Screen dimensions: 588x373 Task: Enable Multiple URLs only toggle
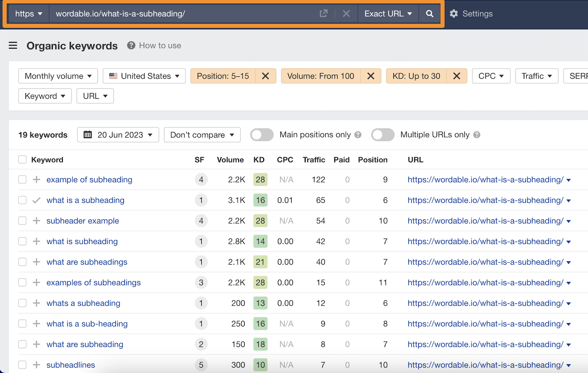coord(383,135)
